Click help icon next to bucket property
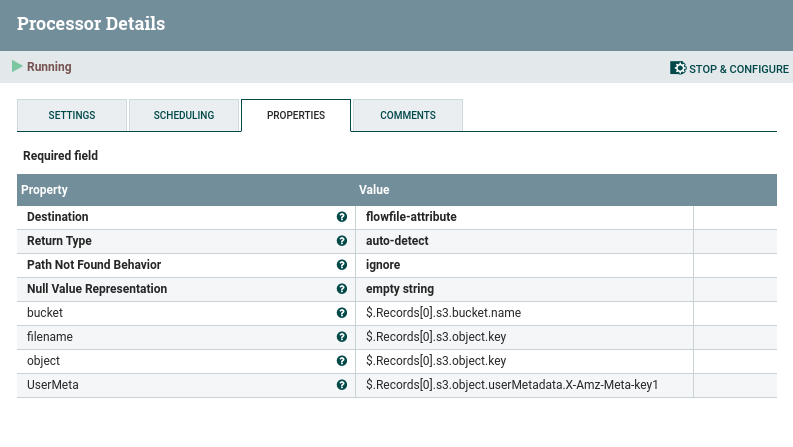This screenshot has height=447, width=793. pyautogui.click(x=342, y=313)
